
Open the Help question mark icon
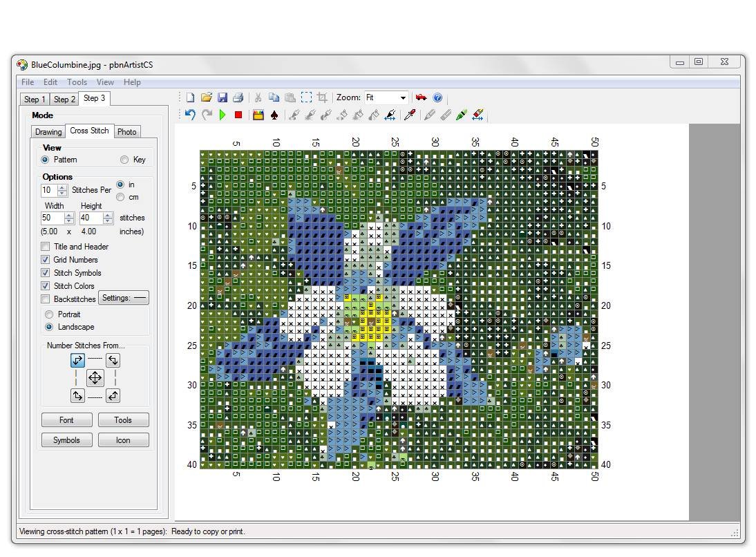437,97
